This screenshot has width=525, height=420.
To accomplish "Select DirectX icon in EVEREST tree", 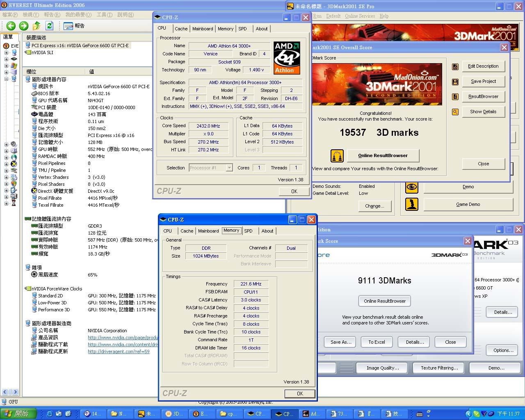I will [14, 164].
